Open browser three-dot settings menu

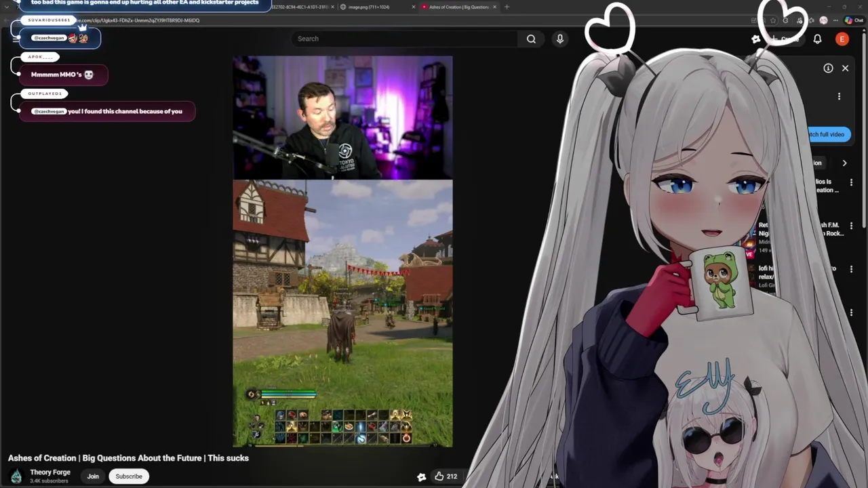tap(834, 20)
